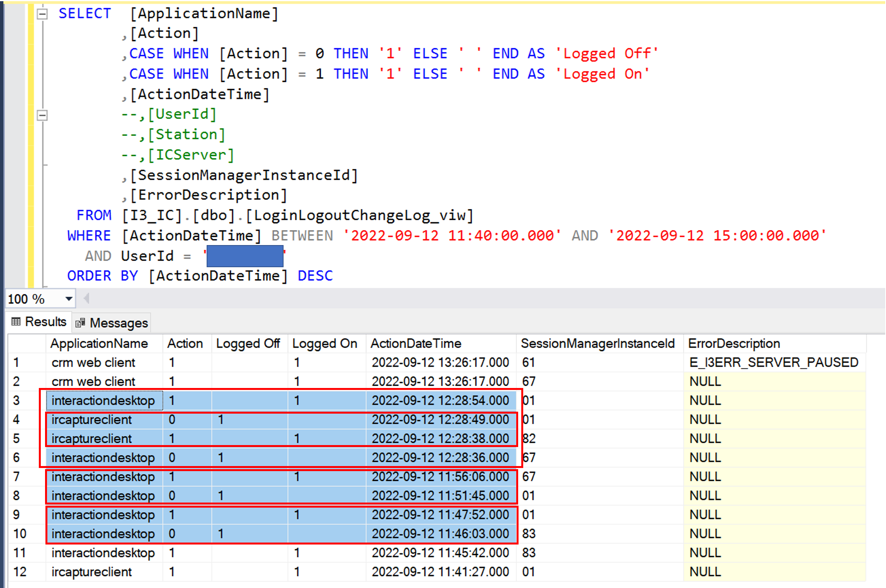The height and width of the screenshot is (588, 886).
Task: Click the horizontal scroll left arrow
Action: click(x=87, y=299)
